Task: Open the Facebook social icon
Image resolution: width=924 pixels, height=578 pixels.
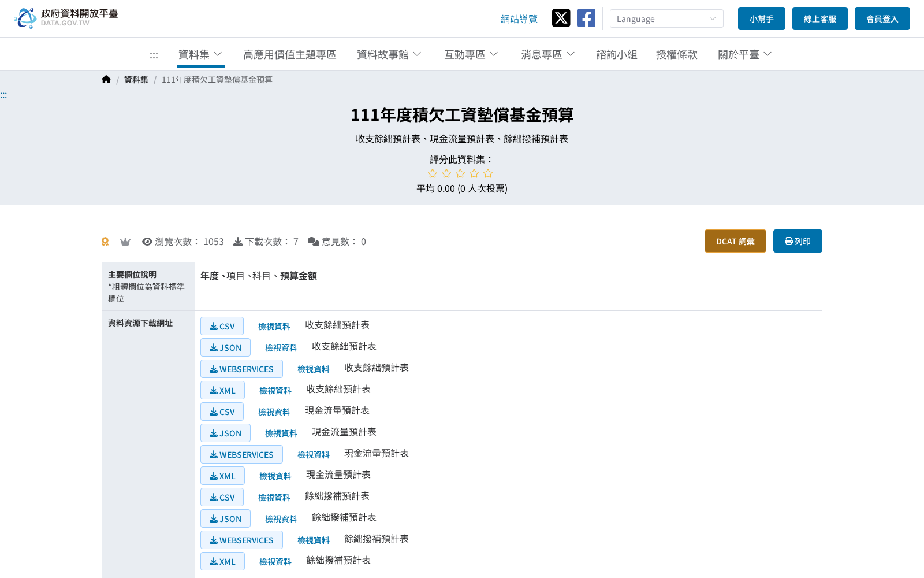Action: [586, 18]
